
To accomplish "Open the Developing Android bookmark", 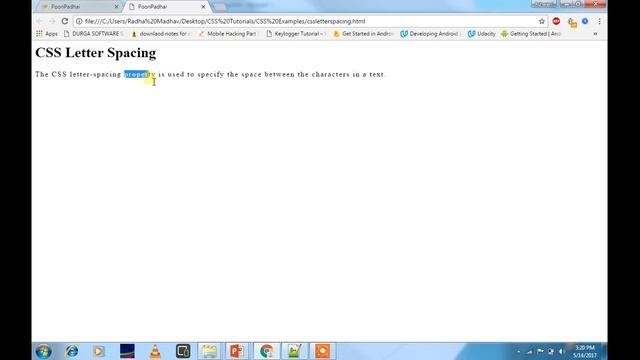I will click(430, 34).
